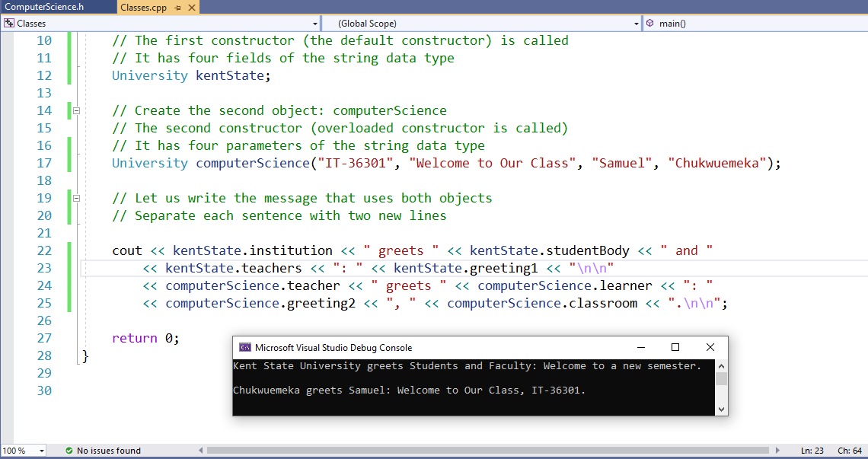Click the Debug Console scroll down arrow

(721, 410)
